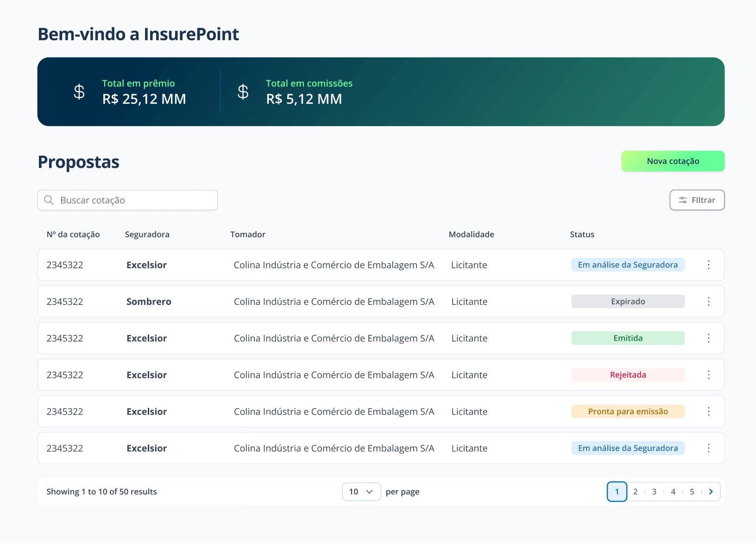Image resolution: width=756 pixels, height=543 pixels.
Task: Click the dollar icon beside Total em comissões
Action: [x=243, y=92]
